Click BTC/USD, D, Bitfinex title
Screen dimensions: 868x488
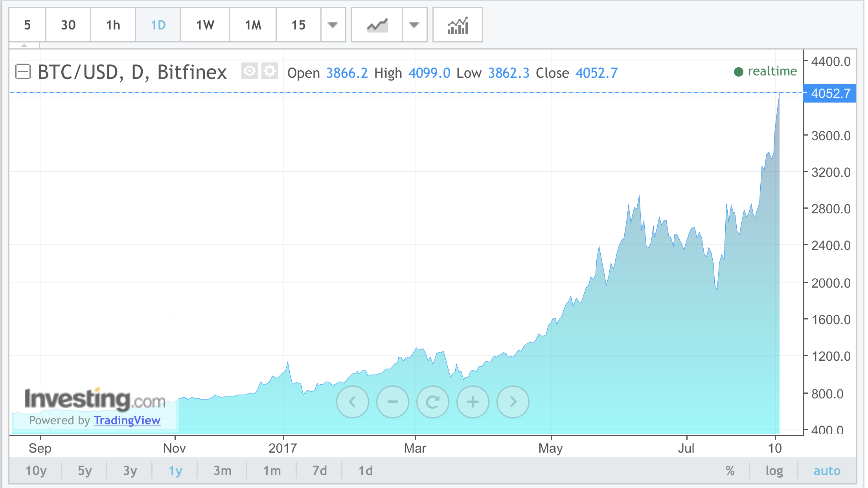(132, 72)
